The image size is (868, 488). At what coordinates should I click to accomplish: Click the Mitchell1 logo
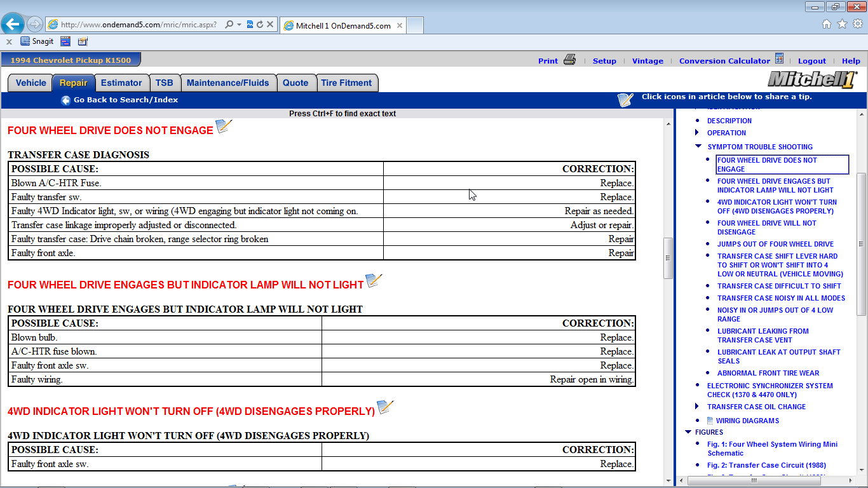tap(812, 79)
